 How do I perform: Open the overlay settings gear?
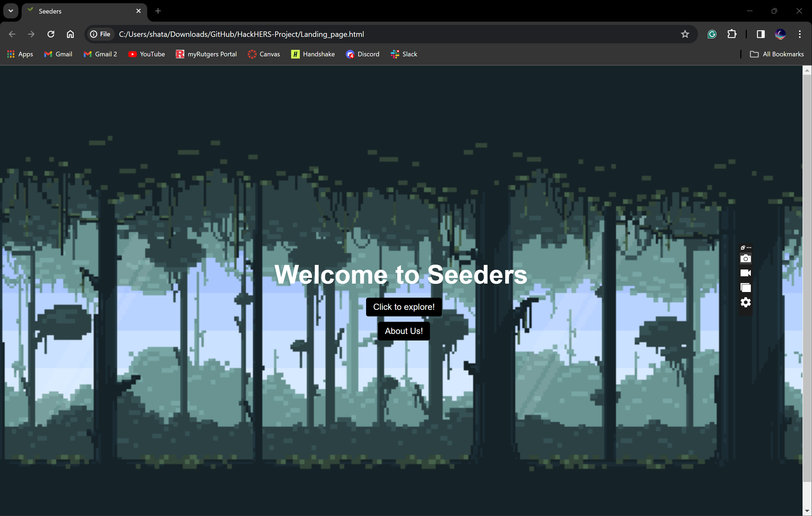[745, 302]
